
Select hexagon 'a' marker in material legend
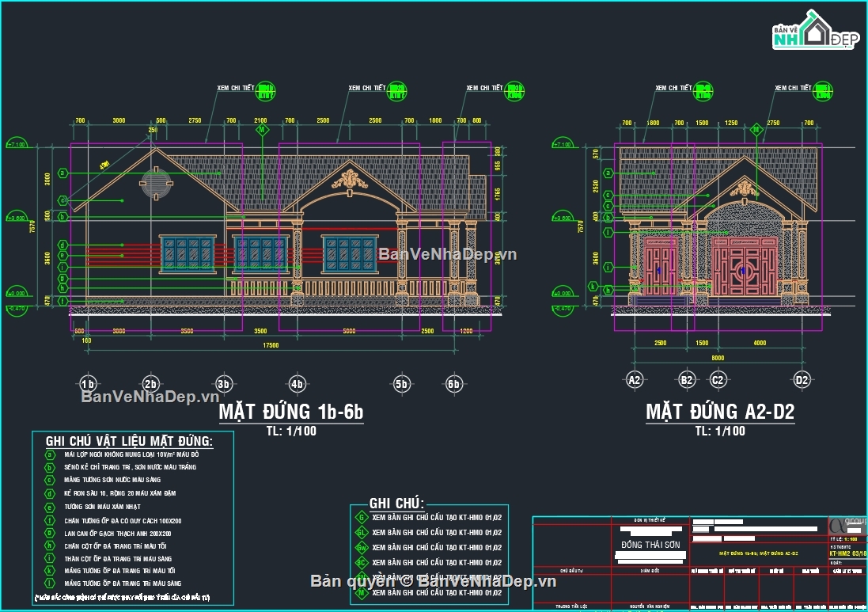(49, 454)
